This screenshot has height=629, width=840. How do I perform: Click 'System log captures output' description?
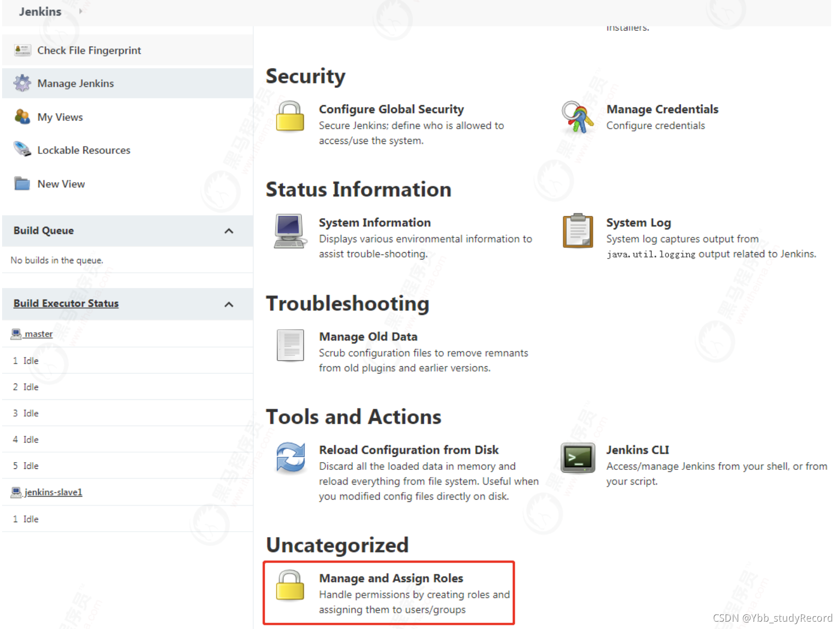[711, 246]
